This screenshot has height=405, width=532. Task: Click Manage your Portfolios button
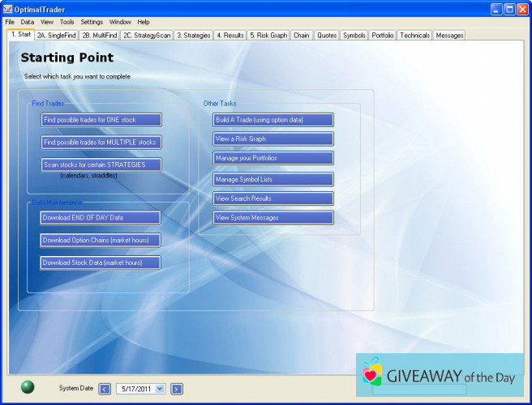[x=273, y=158]
